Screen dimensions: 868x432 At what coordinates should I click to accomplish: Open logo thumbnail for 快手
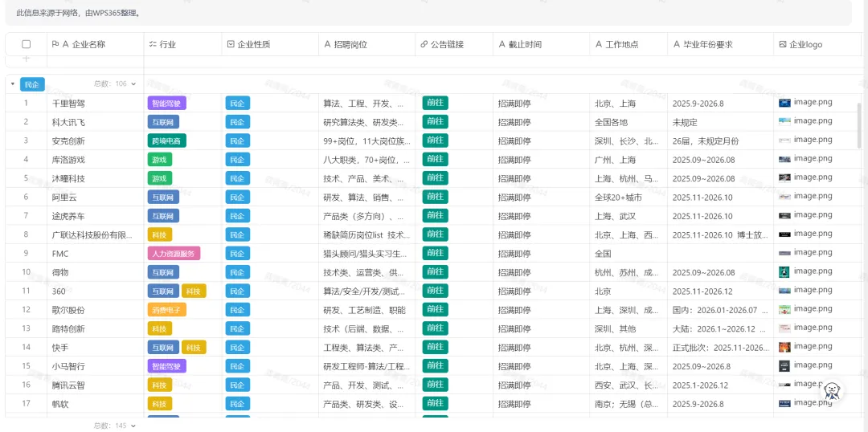point(784,347)
